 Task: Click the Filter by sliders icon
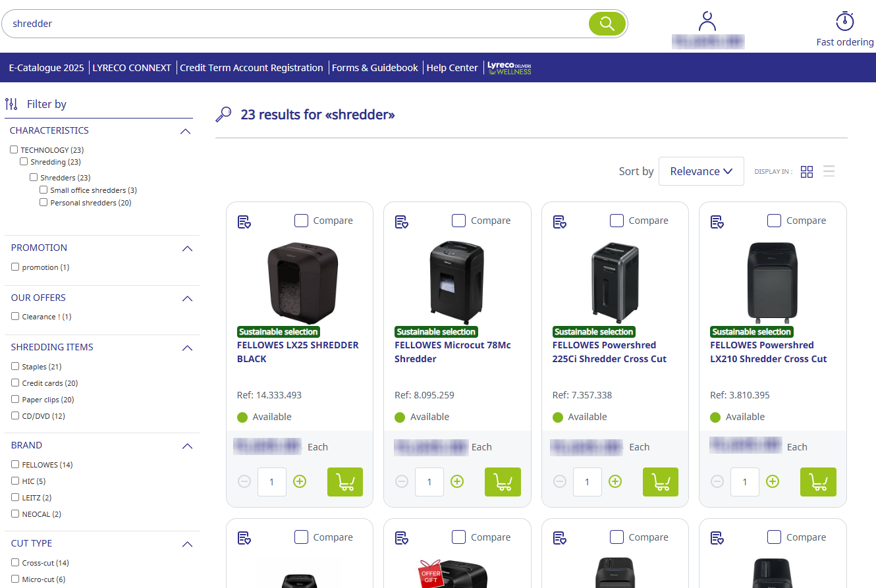coord(11,104)
